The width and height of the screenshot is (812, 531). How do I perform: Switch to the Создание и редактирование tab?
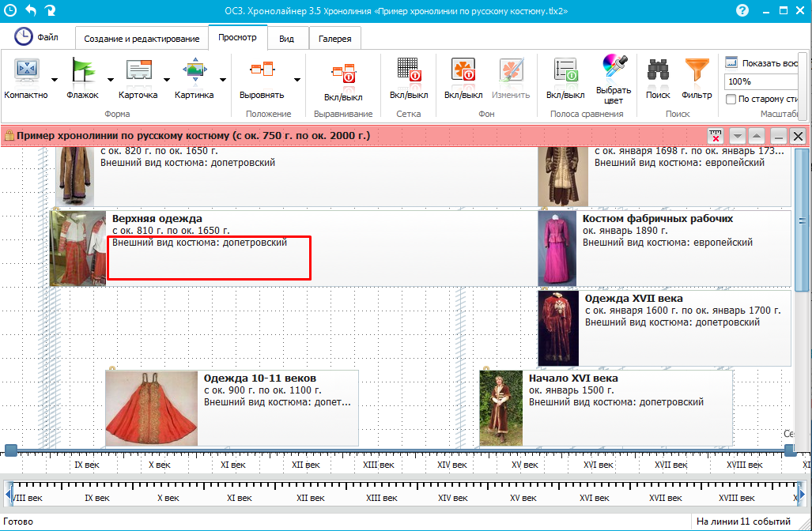click(142, 39)
